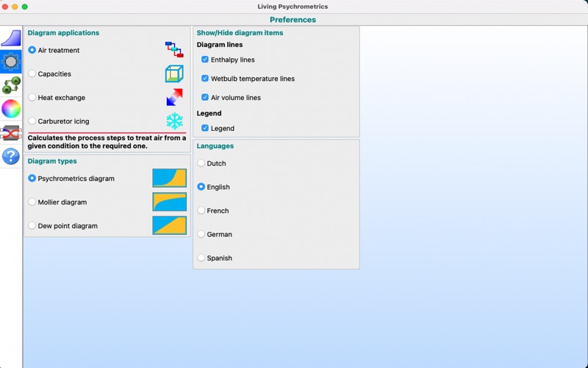Screen dimensions: 588x368
Task: Uncheck the Enthalpy lines checkbox
Action: pyautogui.click(x=205, y=60)
